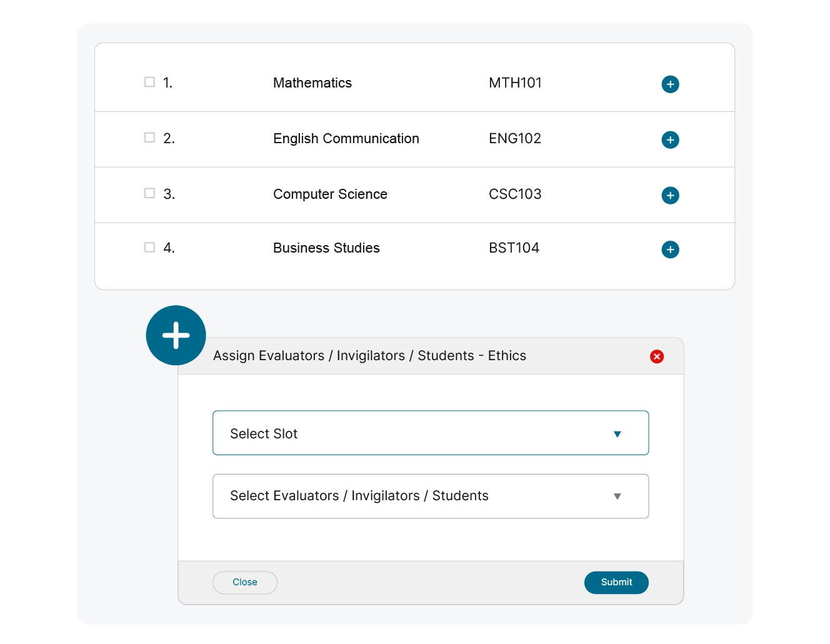Click the dialog title mentioning Ethics
Screen dimensions: 830x644
pyautogui.click(x=369, y=356)
